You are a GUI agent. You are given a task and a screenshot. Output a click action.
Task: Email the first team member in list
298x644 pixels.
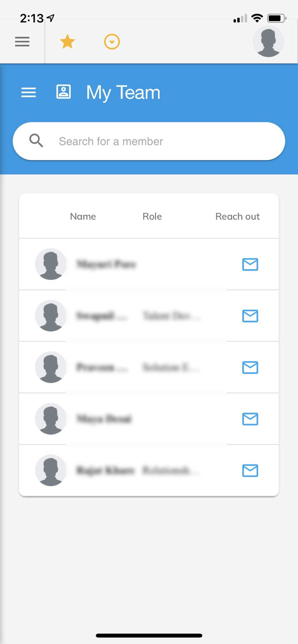click(250, 264)
